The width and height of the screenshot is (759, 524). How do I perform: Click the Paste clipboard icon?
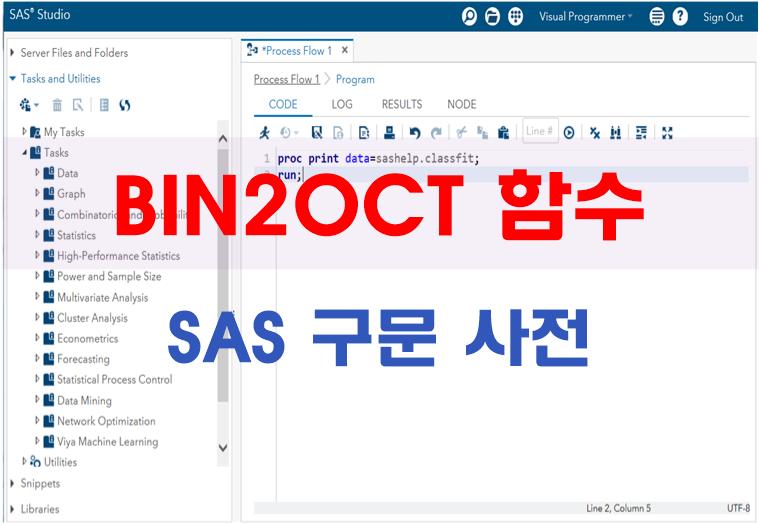(x=503, y=132)
